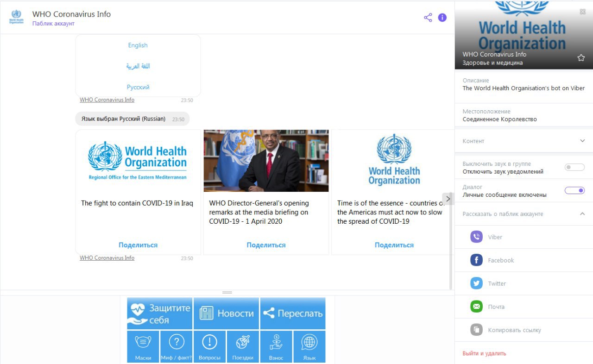593x364 pixels.
Task: Toggle Личные сообщение включены switch
Action: point(574,191)
